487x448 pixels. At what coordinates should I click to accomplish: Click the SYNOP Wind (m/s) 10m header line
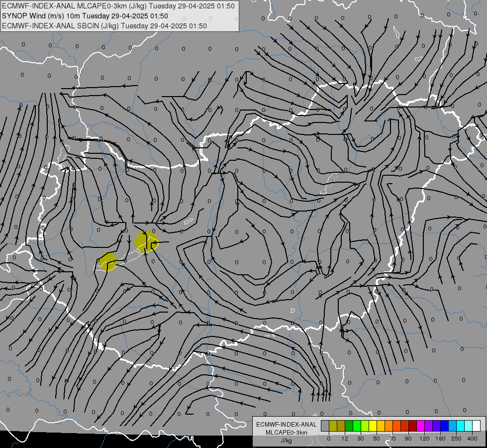[85, 16]
